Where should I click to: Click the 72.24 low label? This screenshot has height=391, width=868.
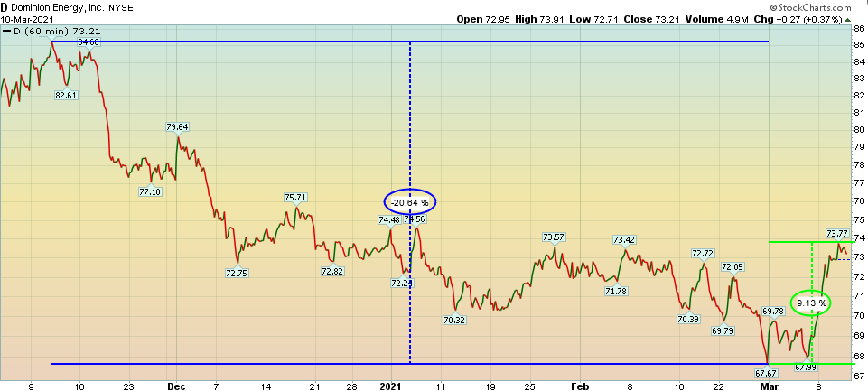click(402, 283)
